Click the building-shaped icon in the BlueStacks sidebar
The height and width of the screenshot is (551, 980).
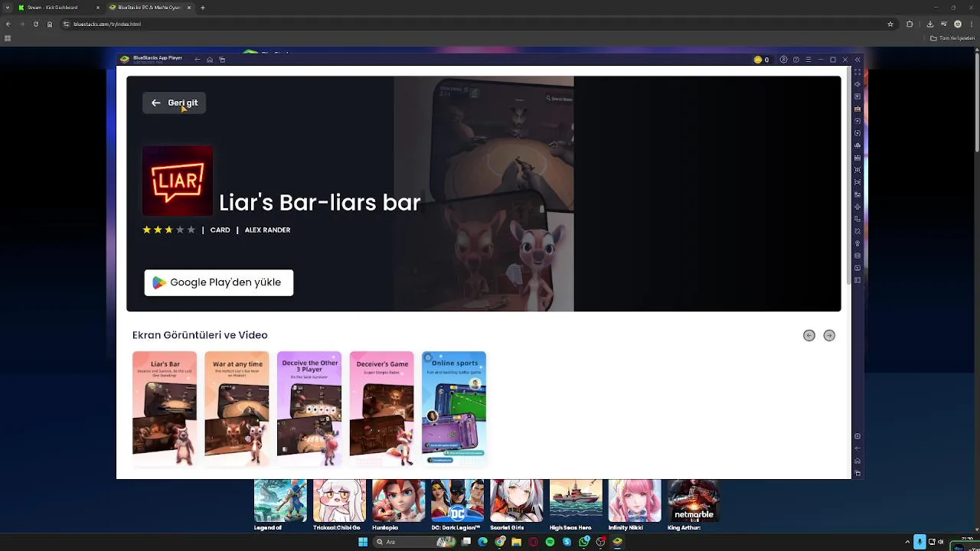click(x=857, y=145)
